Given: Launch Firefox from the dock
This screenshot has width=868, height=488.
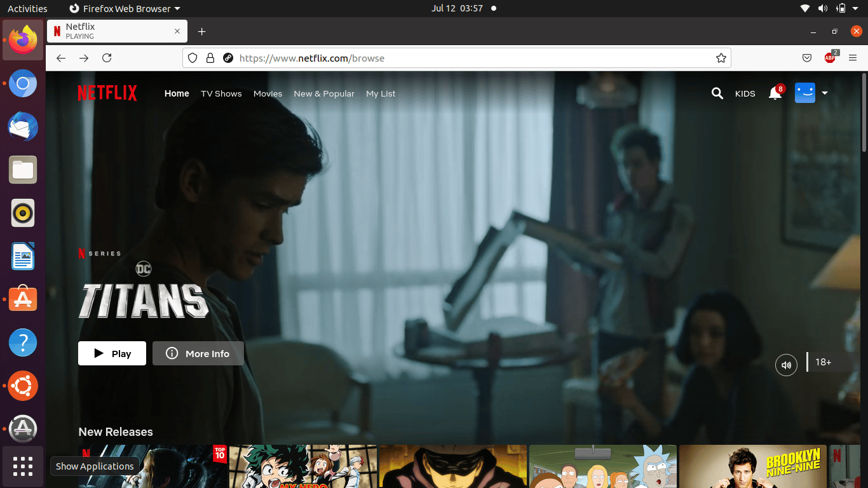Looking at the screenshot, I should pyautogui.click(x=23, y=39).
